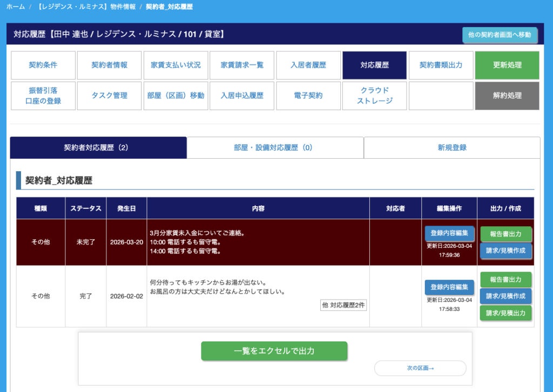Image resolution: width=553 pixels, height=392 pixels.
Task: Open the 契約条件 menu tile
Action: click(43, 65)
